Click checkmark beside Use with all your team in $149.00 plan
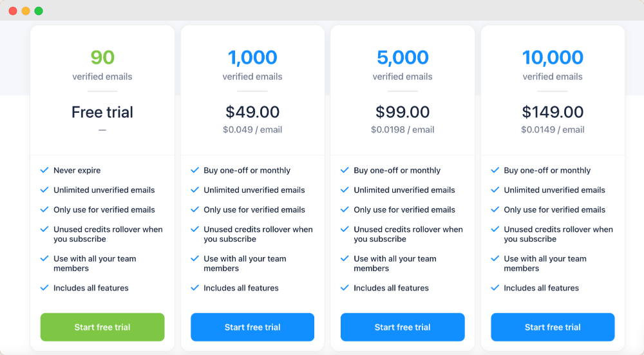This screenshot has height=355, width=644. pyautogui.click(x=495, y=258)
